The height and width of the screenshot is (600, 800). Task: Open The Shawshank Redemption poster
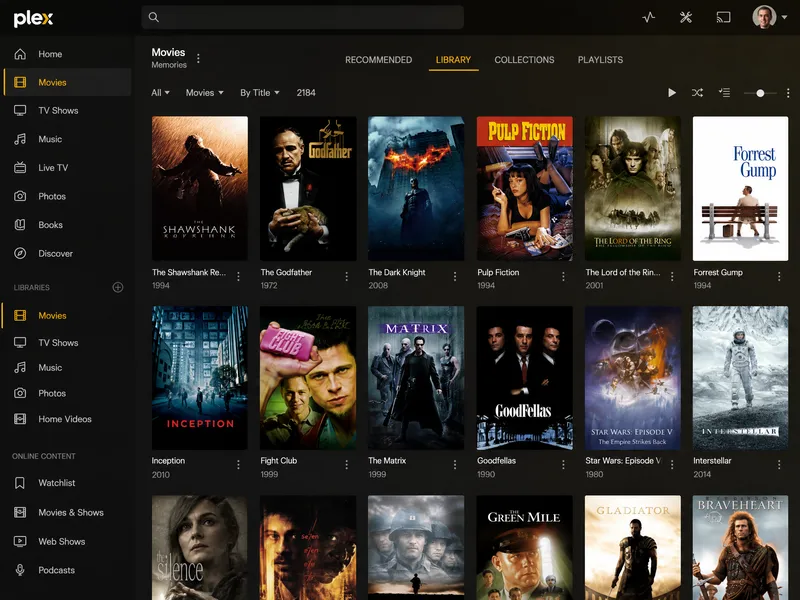200,188
